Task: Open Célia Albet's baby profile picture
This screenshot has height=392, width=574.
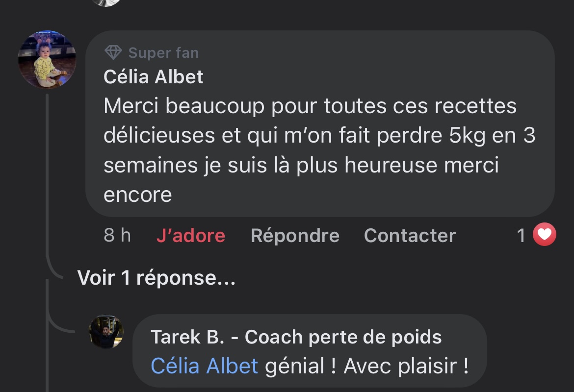Action: 47,60
